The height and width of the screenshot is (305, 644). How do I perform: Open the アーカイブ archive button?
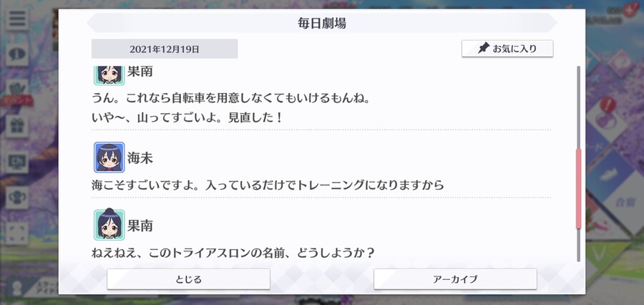coord(455,279)
